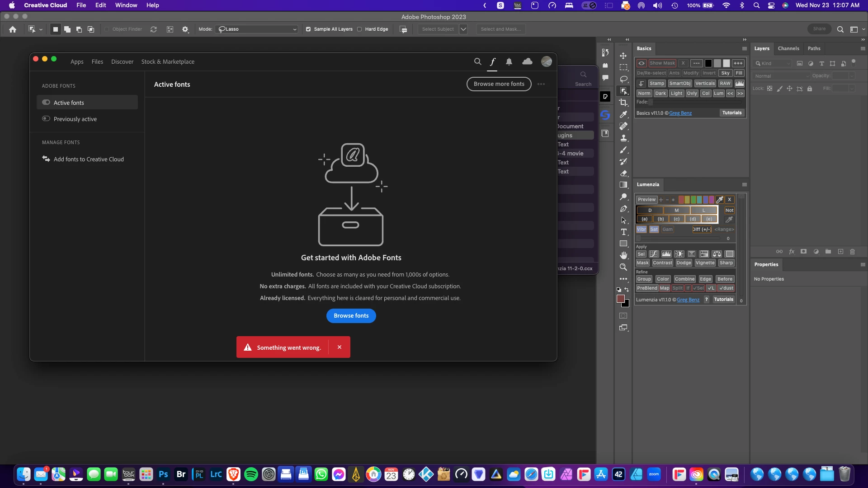The image size is (868, 488).
Task: Enable the Hard Edge checkbox
Action: click(359, 29)
